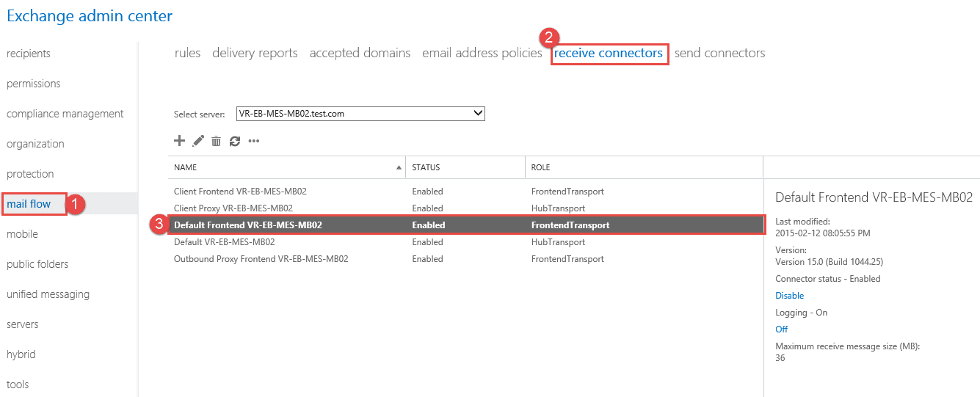Select Client Frontend VR-EB-MES-MB02 row

click(x=465, y=192)
